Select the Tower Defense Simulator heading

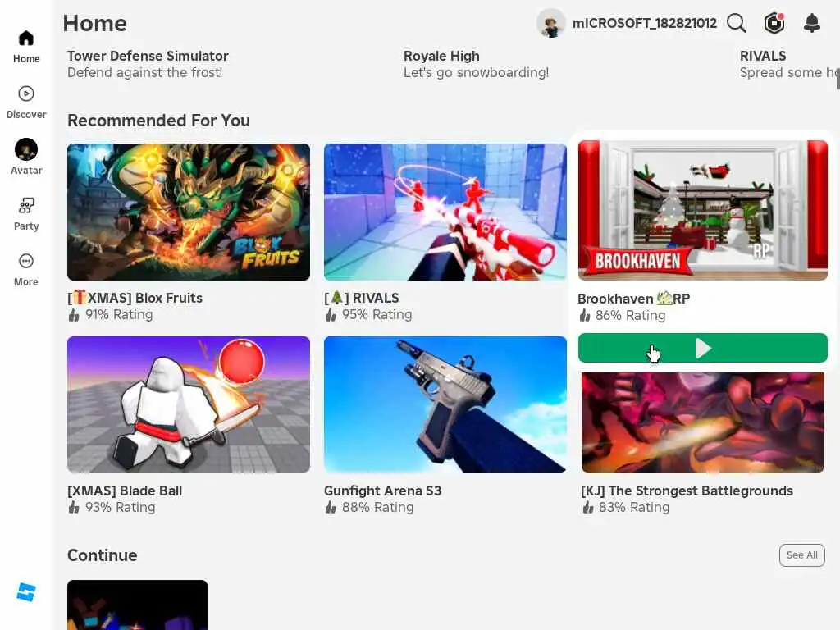point(148,56)
